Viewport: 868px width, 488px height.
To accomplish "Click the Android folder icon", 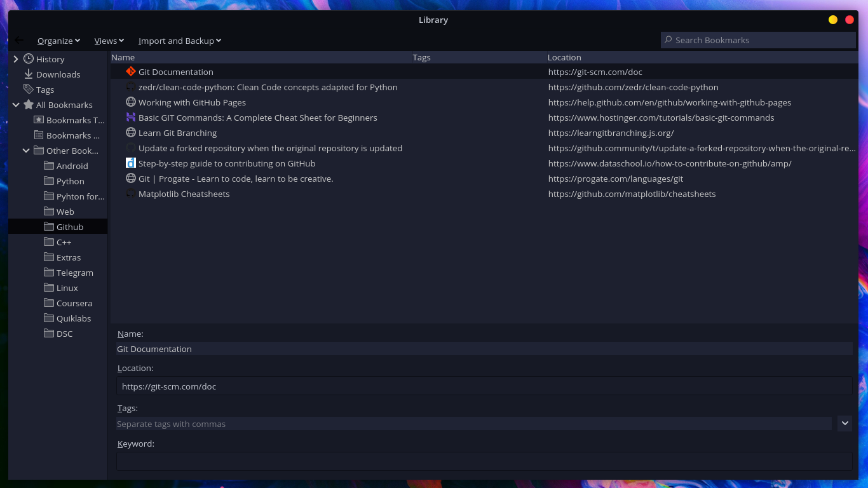I will (x=49, y=166).
